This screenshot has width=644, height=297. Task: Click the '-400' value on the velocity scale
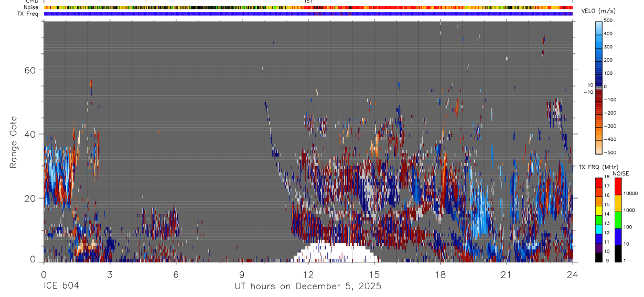[610, 139]
